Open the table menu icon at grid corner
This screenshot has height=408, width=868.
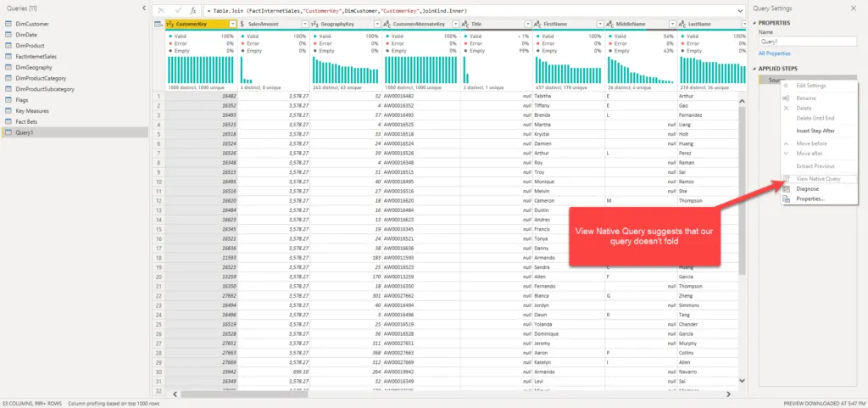pyautogui.click(x=158, y=25)
